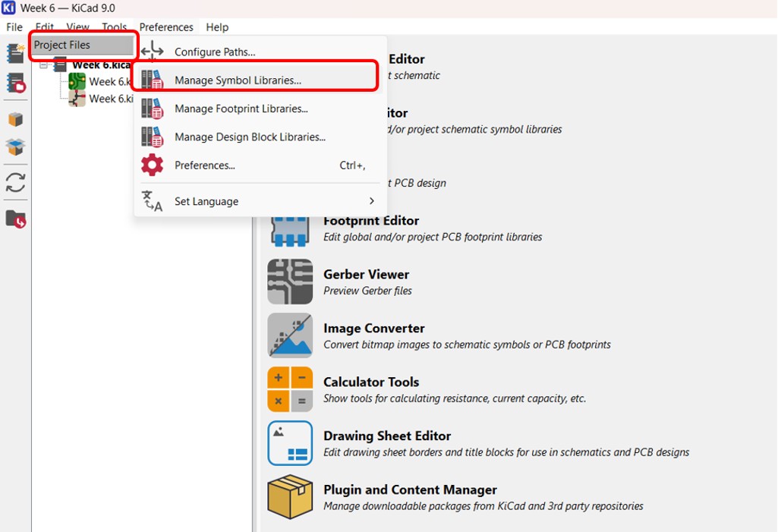778x532 pixels.
Task: Choose Manage Footprint Libraries... entry
Action: coord(260,109)
